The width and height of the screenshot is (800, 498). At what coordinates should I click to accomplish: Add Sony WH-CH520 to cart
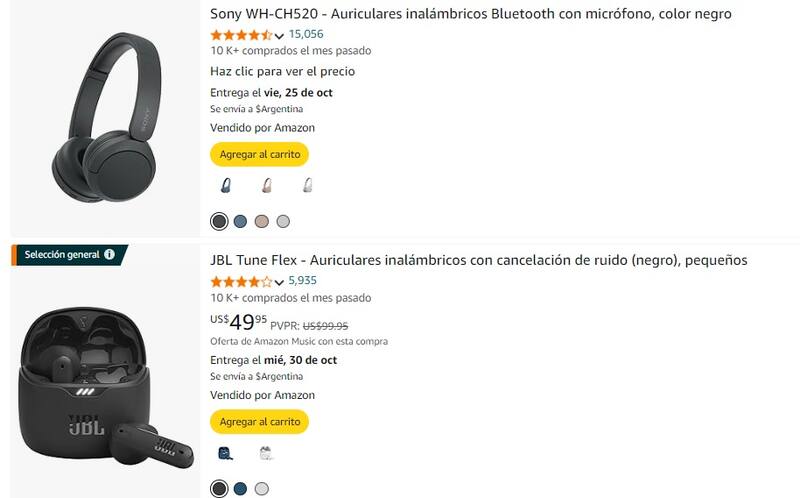tap(260, 154)
